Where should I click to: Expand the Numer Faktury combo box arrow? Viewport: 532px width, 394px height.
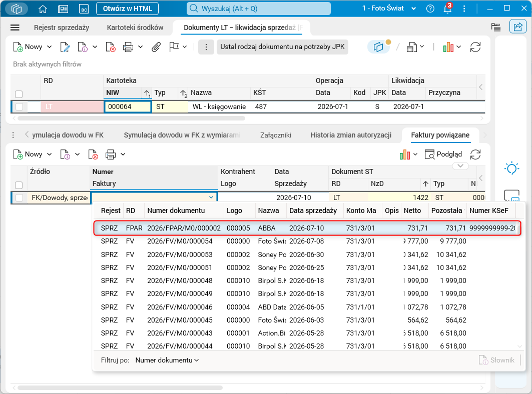click(211, 197)
